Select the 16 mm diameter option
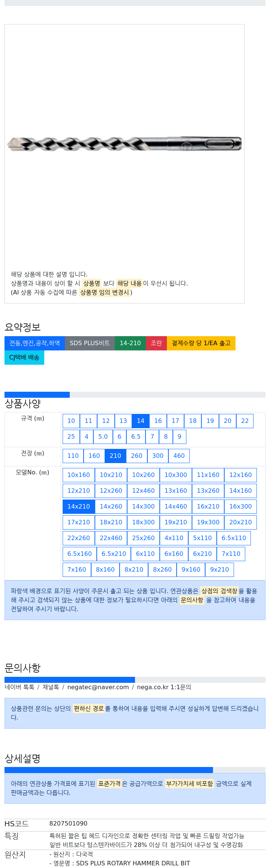Screen dimensions: 270x868 (158, 421)
